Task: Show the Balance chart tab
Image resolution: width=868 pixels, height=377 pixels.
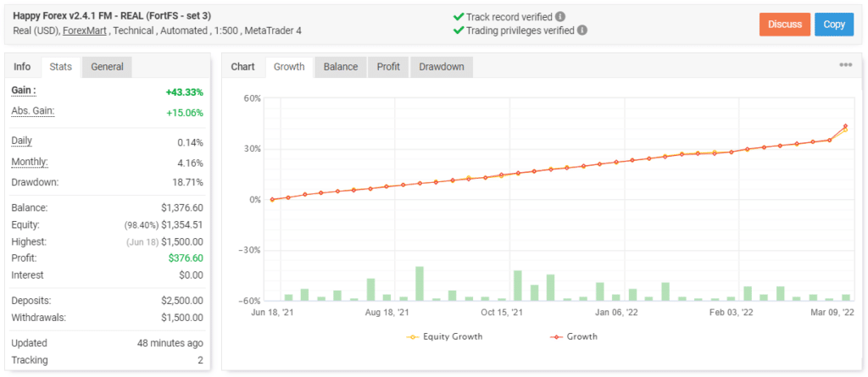Action: 341,67
